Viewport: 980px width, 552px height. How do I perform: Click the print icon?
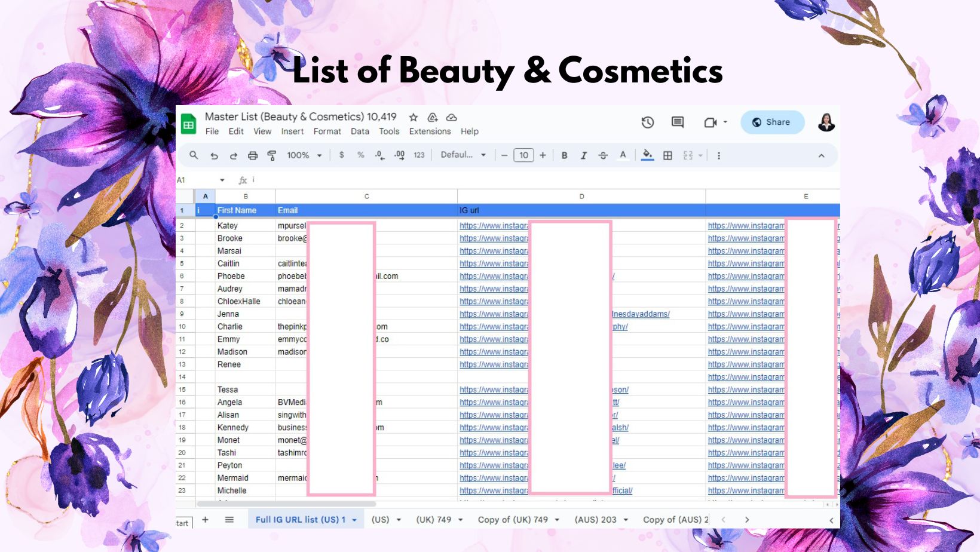[253, 155]
